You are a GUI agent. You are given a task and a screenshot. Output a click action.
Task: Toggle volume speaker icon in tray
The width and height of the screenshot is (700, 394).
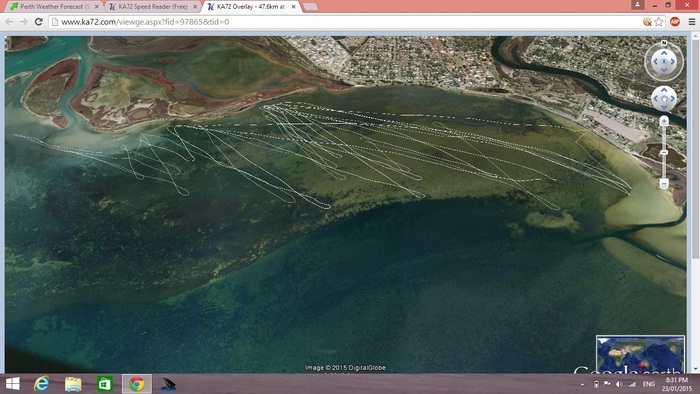point(619,384)
